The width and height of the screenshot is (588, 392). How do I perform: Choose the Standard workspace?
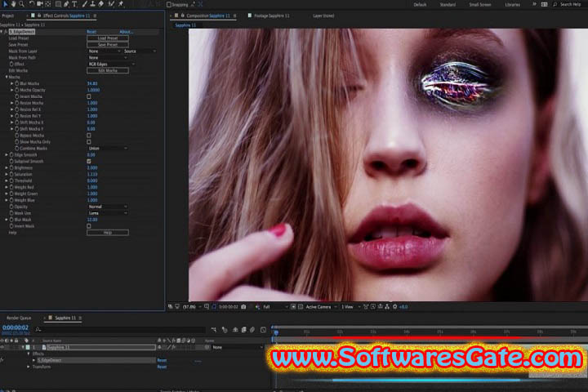448,5
